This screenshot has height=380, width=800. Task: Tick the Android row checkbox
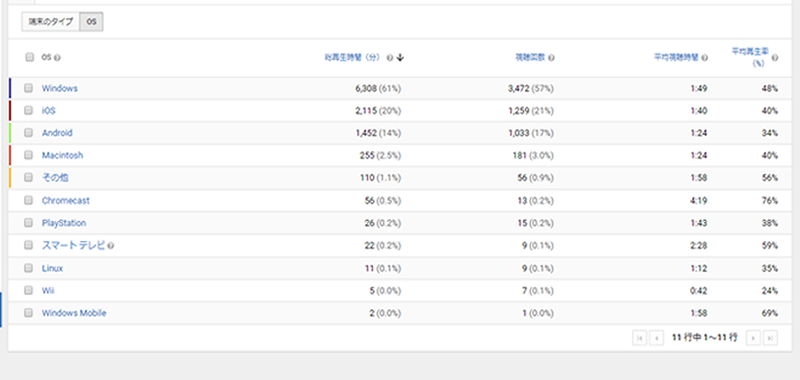(x=29, y=133)
